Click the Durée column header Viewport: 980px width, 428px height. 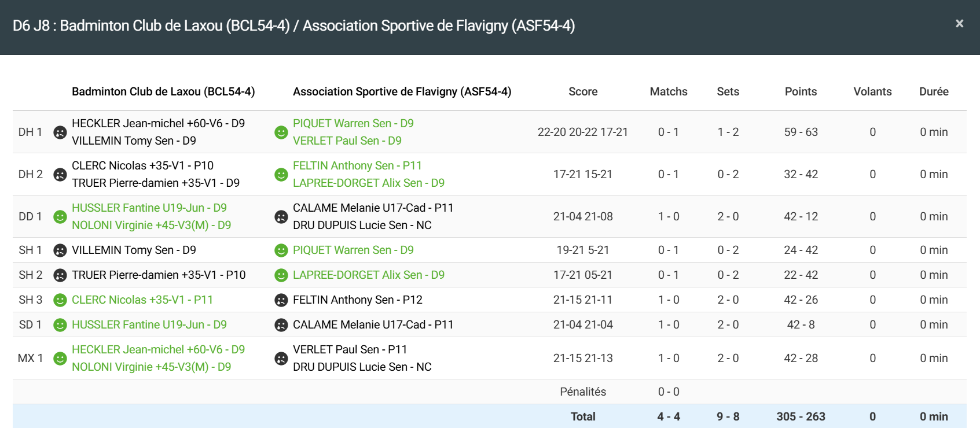coord(934,92)
